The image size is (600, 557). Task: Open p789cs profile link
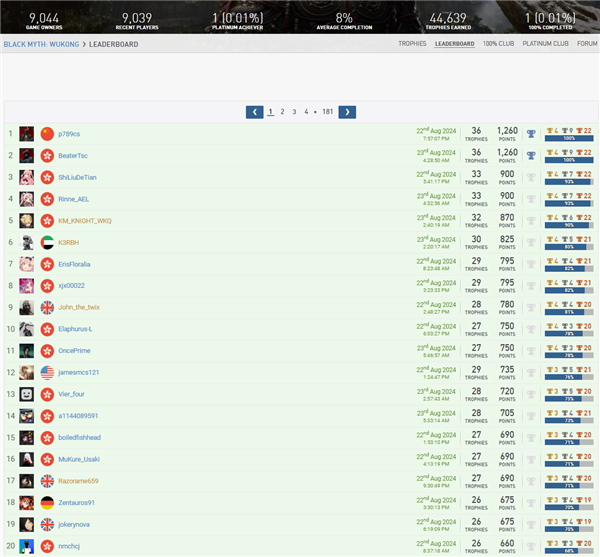(69, 134)
